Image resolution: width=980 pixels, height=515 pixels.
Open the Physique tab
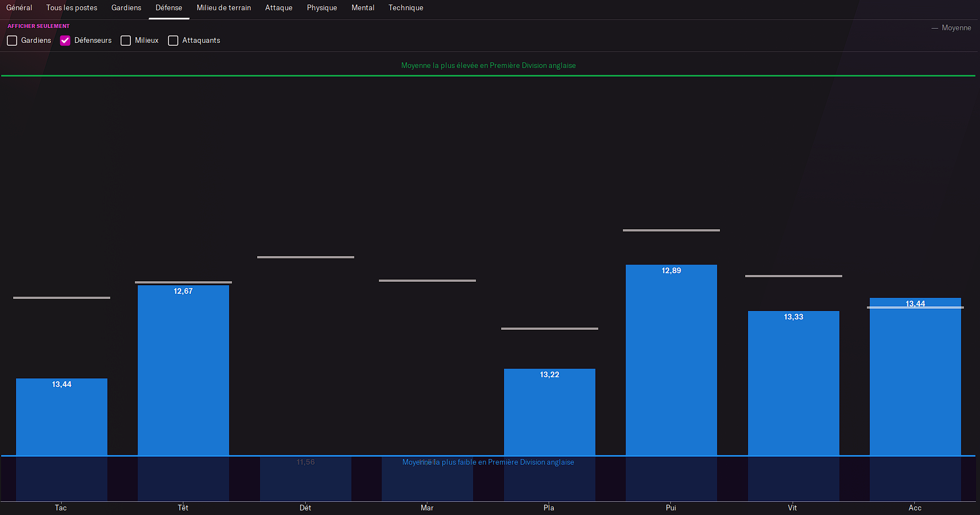(322, 8)
